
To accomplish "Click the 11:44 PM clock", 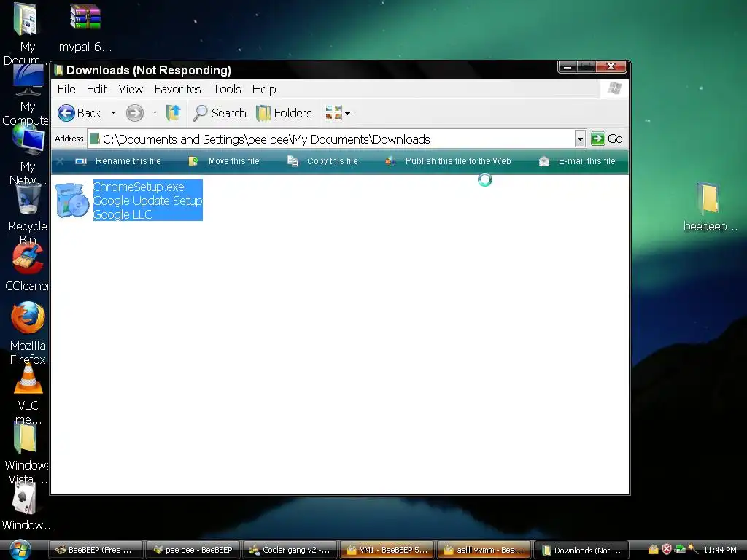I will pos(720,550).
